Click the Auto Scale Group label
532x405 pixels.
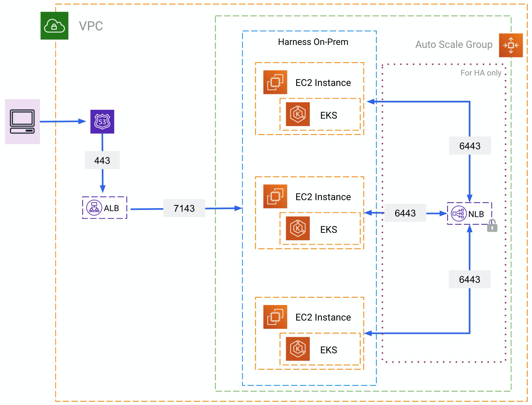click(x=454, y=45)
